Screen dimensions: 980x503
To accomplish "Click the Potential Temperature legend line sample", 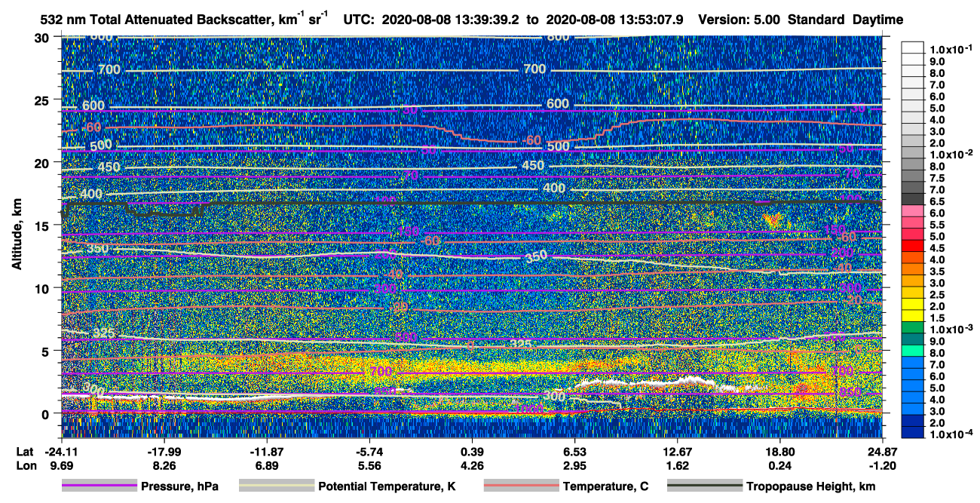I will tap(276, 486).
